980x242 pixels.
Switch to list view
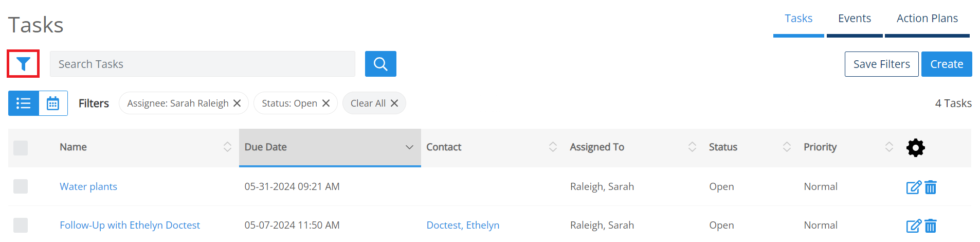(x=24, y=103)
